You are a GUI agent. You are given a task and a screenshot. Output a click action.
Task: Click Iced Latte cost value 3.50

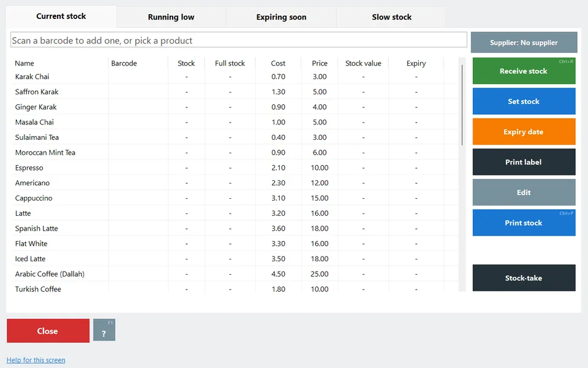click(x=278, y=259)
